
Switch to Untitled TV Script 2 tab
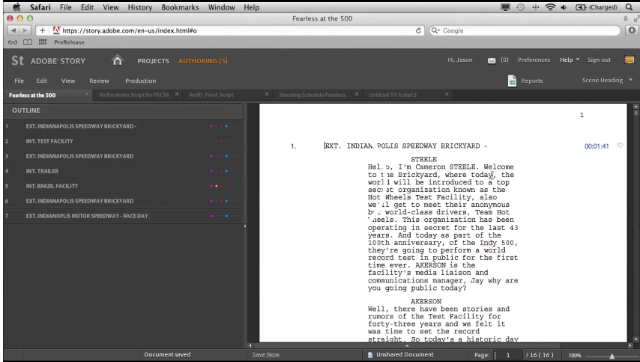pyautogui.click(x=393, y=95)
